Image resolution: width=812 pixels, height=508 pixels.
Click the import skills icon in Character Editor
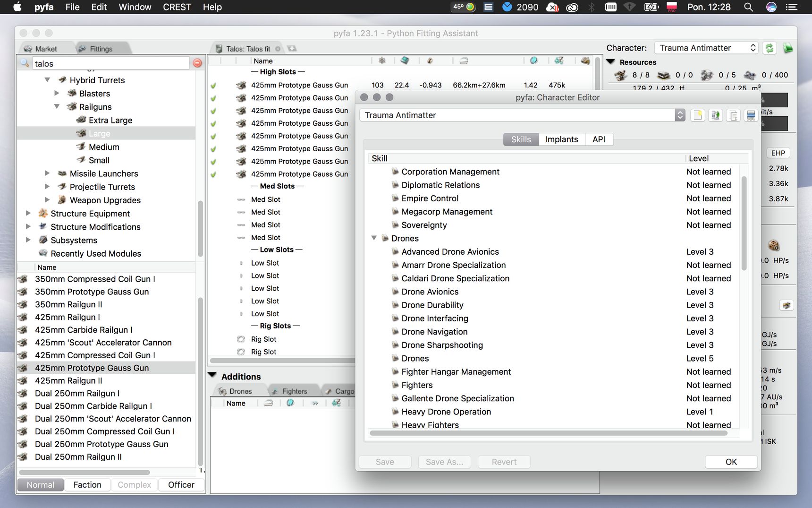pyautogui.click(x=716, y=115)
